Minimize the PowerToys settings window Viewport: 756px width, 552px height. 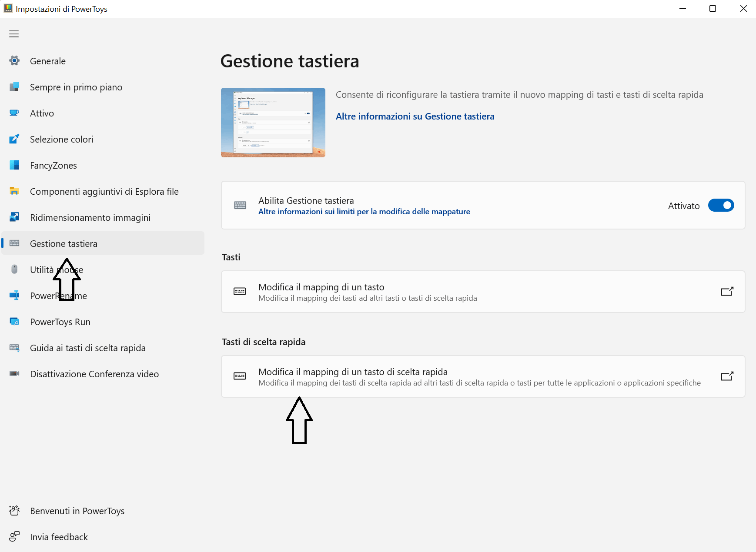(x=682, y=9)
